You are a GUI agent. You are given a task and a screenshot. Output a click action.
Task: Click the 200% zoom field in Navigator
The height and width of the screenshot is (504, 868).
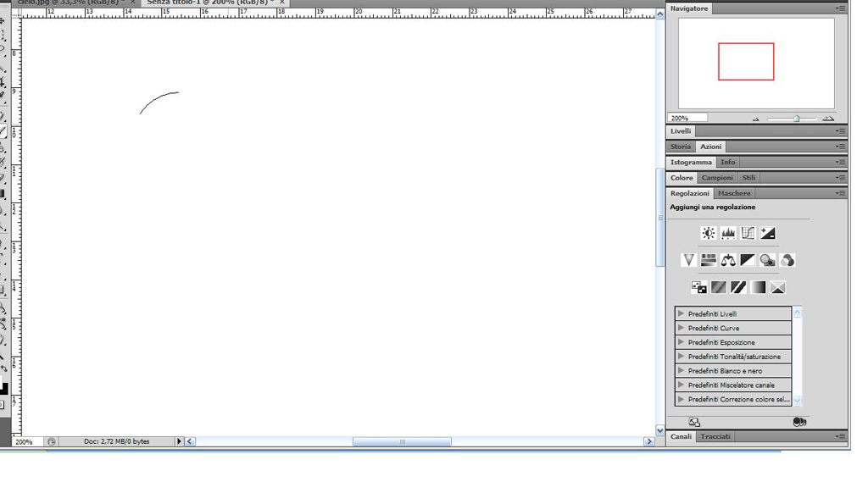click(688, 119)
